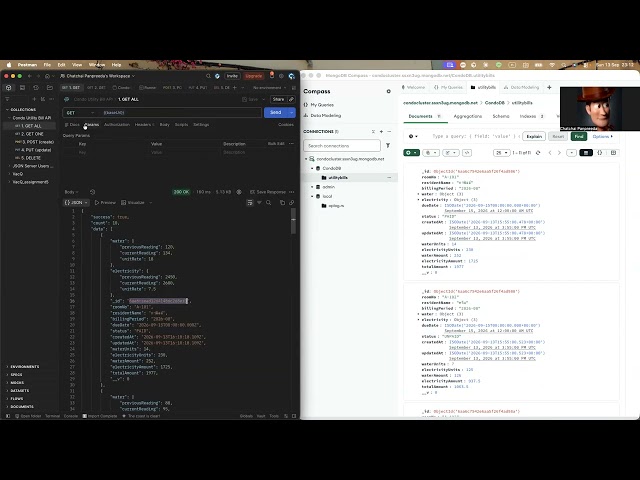The height and width of the screenshot is (480, 640).
Task: Click the wrap lines icon in response toolbar
Action: click(x=250, y=202)
